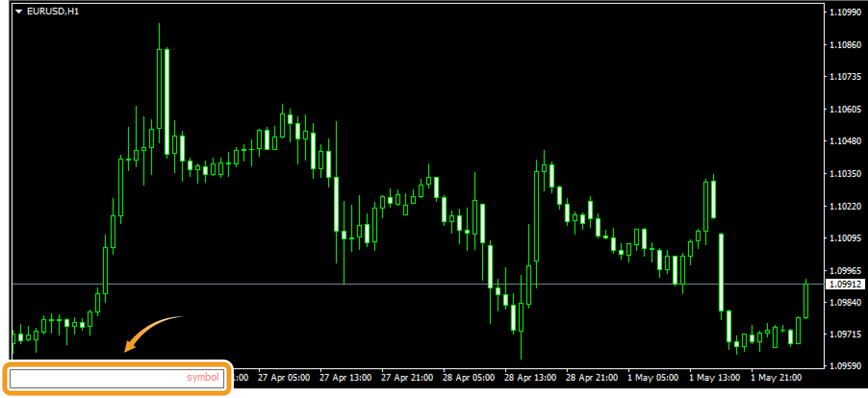Click the 1.09590 bottom price label

click(845, 366)
